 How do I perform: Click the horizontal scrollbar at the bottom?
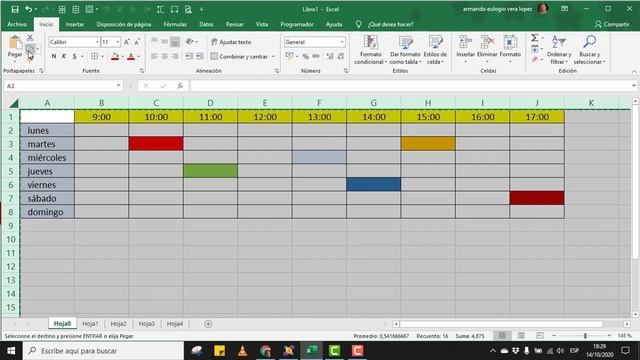501,324
